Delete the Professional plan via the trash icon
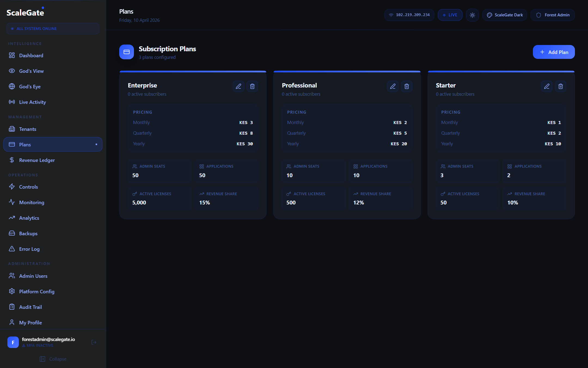This screenshot has width=588, height=368. (407, 86)
